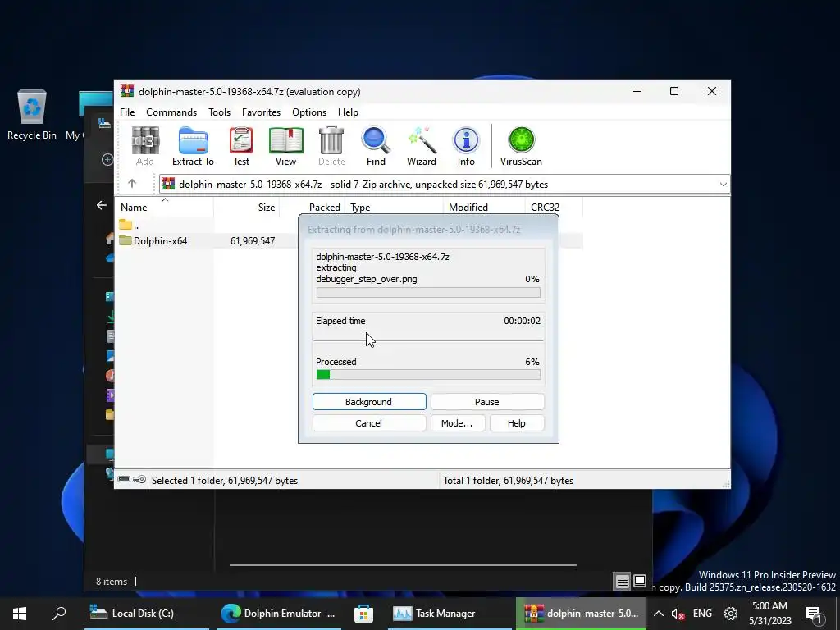840x630 pixels.
Task: Click the Help button in extraction dialog
Action: pyautogui.click(x=517, y=423)
